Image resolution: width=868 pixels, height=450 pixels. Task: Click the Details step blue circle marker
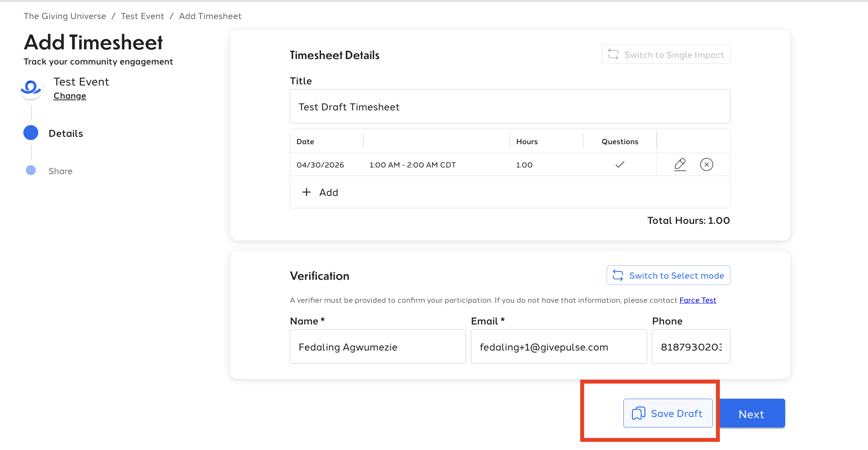(31, 133)
